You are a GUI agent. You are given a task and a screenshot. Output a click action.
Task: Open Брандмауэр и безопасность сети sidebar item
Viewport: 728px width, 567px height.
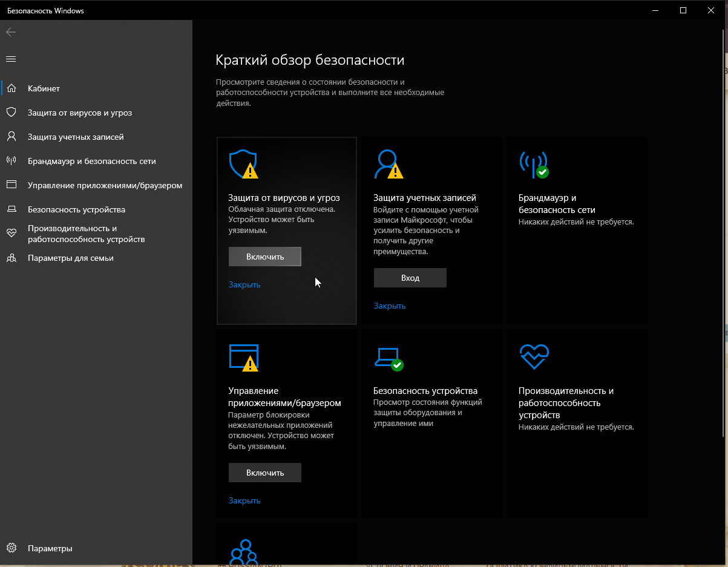point(96,161)
